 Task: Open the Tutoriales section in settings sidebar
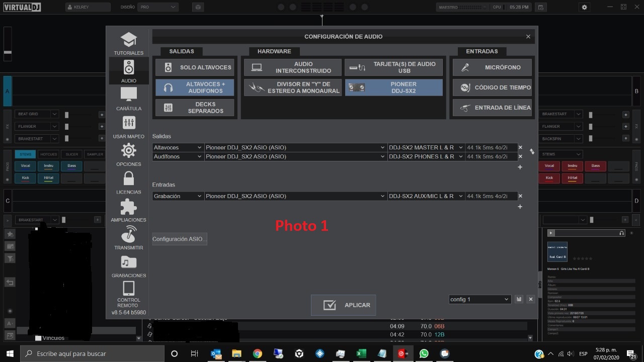coord(128,43)
